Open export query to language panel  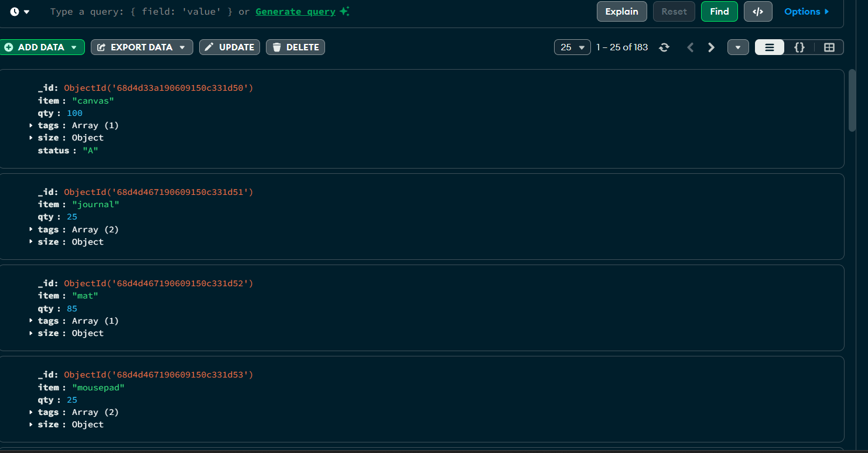click(x=758, y=11)
